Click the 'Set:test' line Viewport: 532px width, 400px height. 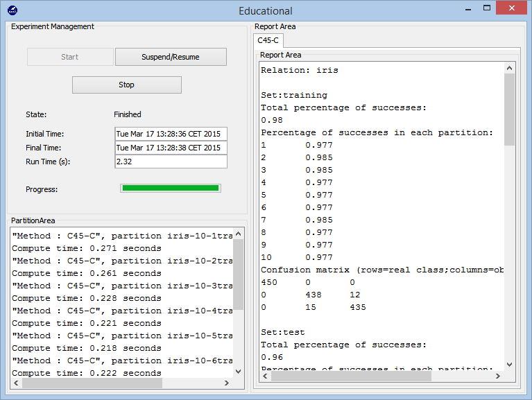(x=283, y=332)
